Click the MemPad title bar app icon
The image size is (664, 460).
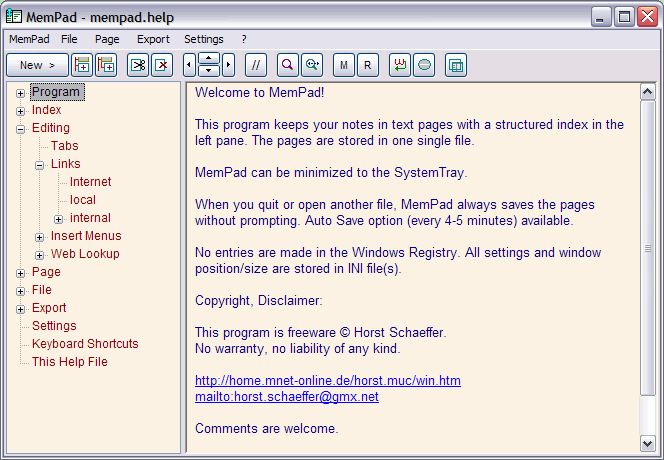coord(14,17)
